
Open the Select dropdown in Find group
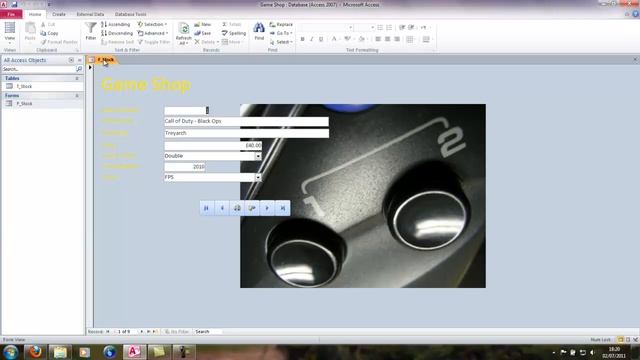point(281,42)
